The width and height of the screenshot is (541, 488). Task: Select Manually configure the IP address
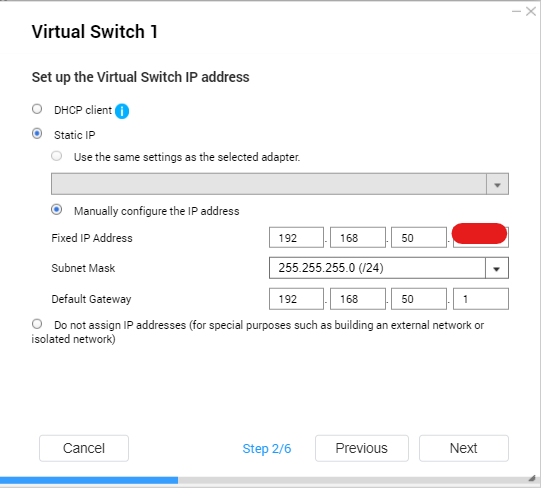[57, 210]
